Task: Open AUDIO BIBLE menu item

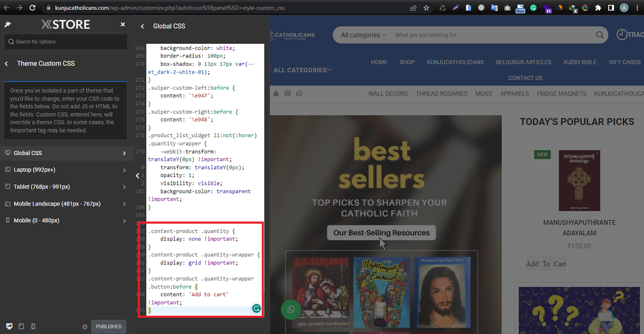Action: (580, 62)
